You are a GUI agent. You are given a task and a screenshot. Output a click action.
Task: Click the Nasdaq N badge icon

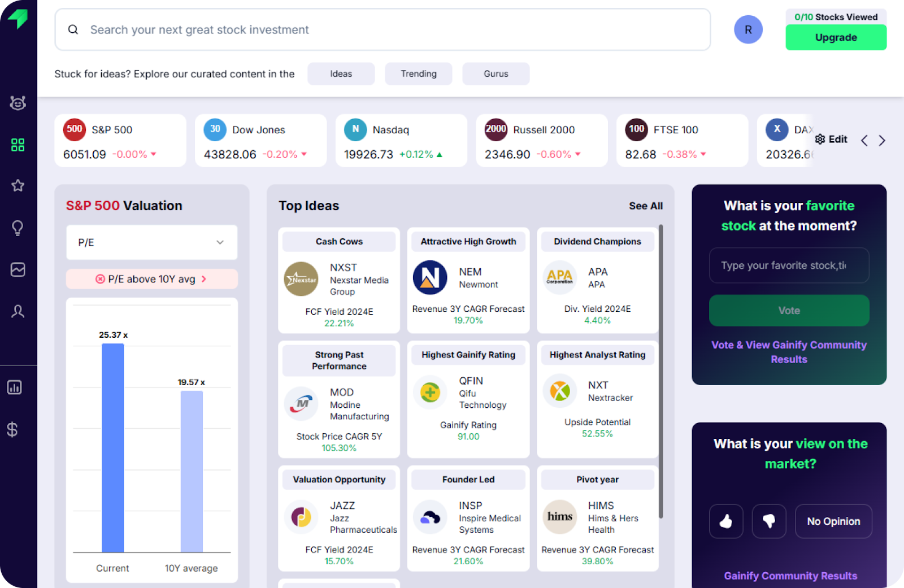pyautogui.click(x=355, y=129)
